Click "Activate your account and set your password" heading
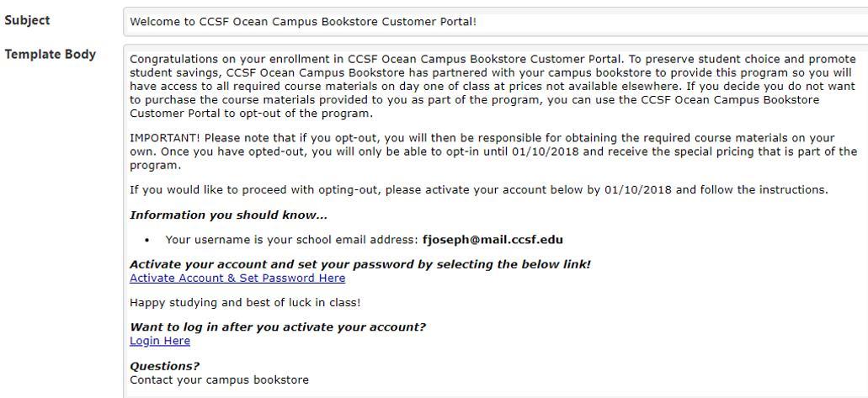 click(360, 264)
